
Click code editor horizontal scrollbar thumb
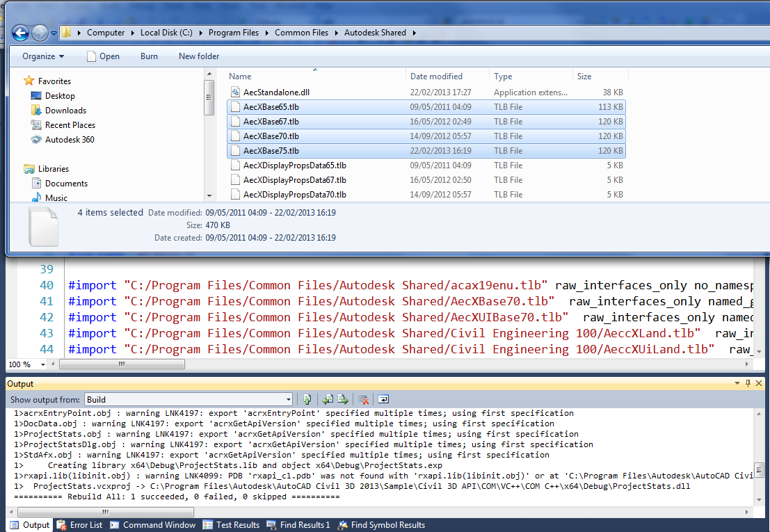point(122,364)
